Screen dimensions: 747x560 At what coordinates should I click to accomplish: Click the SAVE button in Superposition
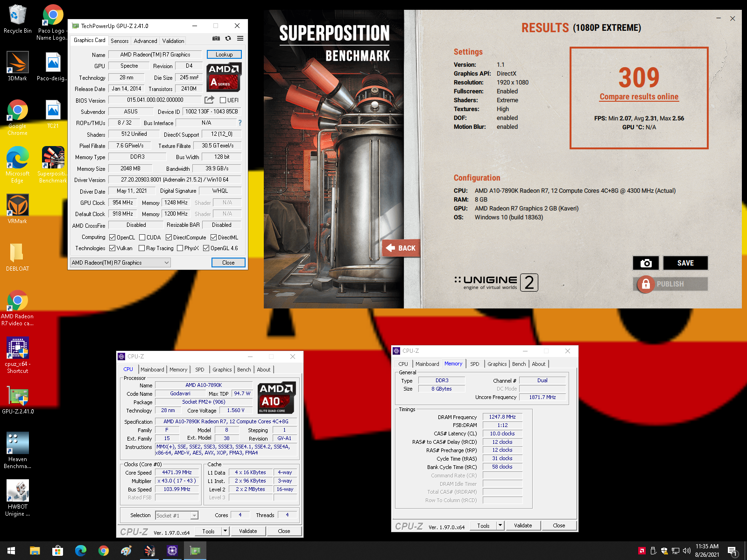pos(685,263)
